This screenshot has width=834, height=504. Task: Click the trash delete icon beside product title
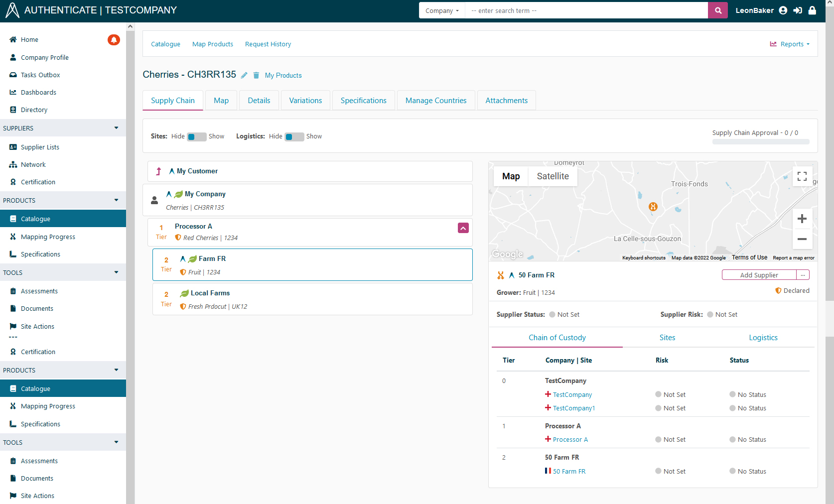tap(256, 75)
